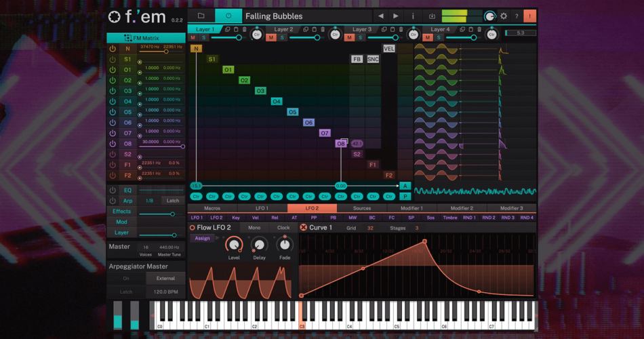
Task: Click the settings gear icon
Action: 504,16
